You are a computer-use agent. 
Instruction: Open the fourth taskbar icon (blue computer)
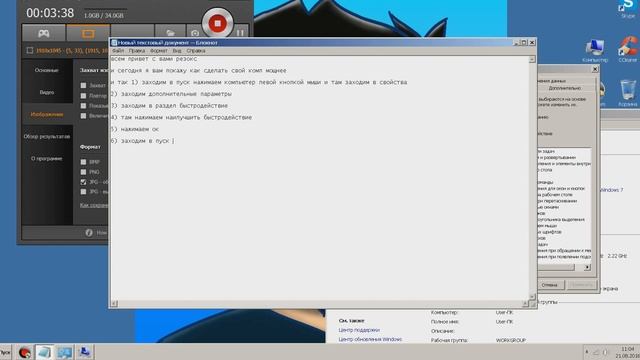(85, 352)
